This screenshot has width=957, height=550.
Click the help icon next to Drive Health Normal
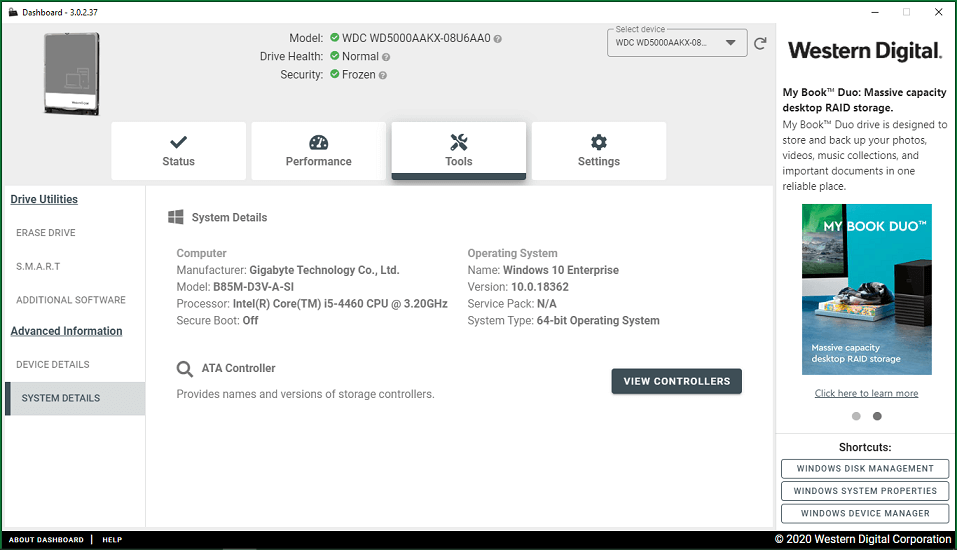pyautogui.click(x=386, y=57)
